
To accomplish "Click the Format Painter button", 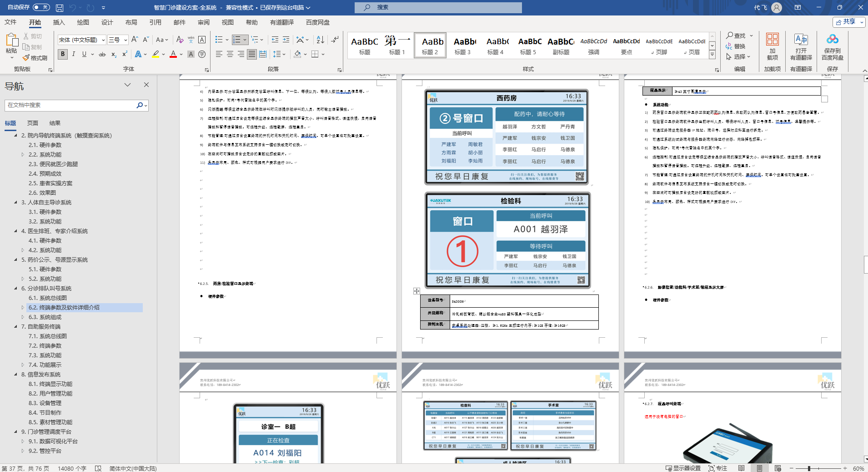I will 35,58.
